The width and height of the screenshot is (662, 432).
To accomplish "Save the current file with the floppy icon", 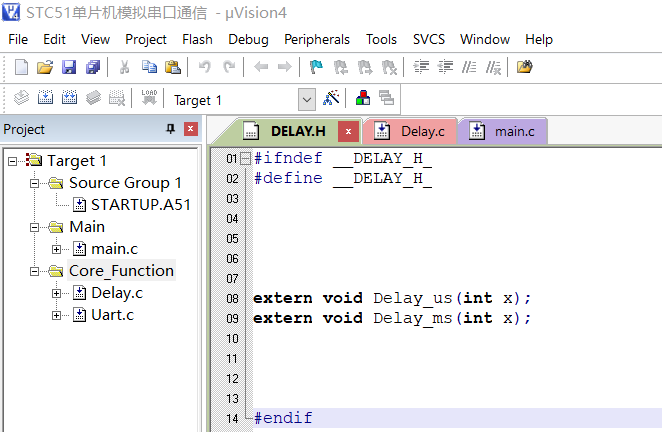I will 69,67.
